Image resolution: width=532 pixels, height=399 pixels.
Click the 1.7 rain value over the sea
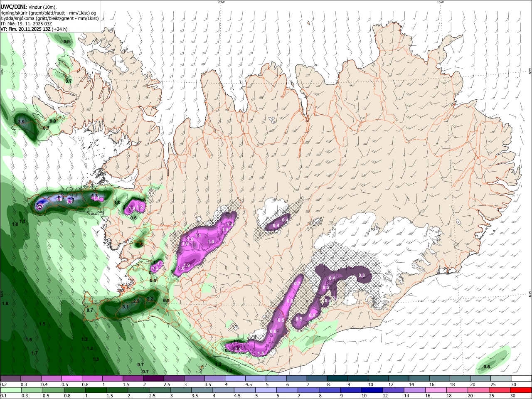tap(34, 353)
